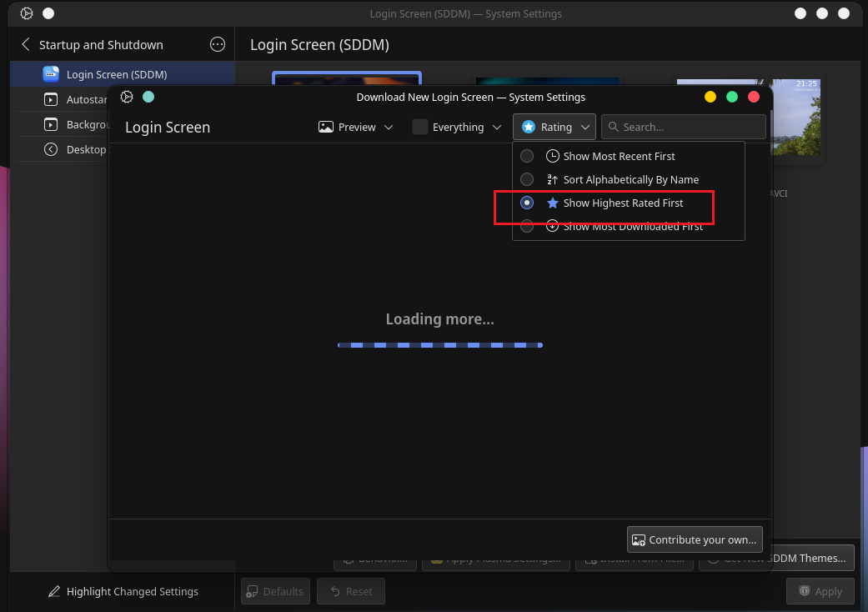
Task: Select the first highlighted SDDM theme thumbnail
Action: 347,78
